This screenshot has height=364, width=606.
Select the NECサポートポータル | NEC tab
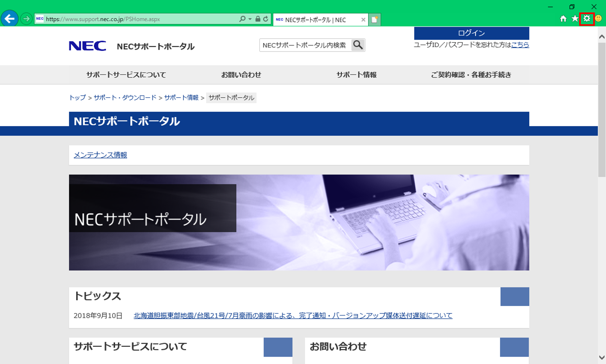321,20
